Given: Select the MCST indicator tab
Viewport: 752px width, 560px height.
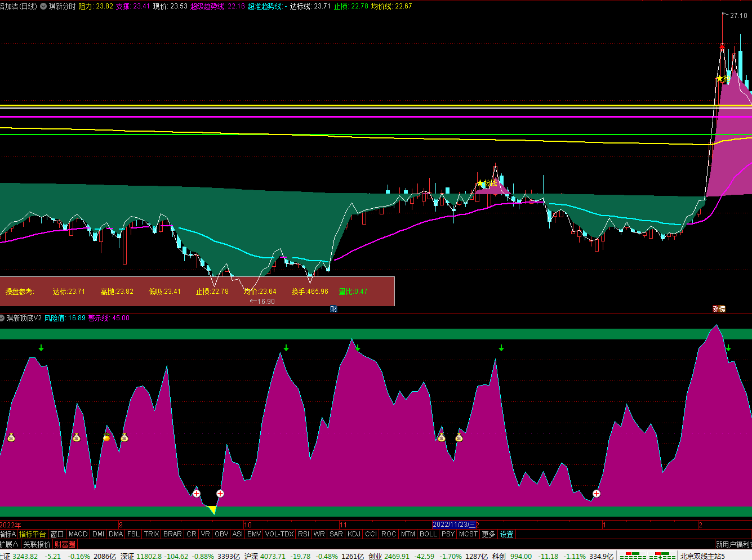Looking at the screenshot, I should 469,534.
